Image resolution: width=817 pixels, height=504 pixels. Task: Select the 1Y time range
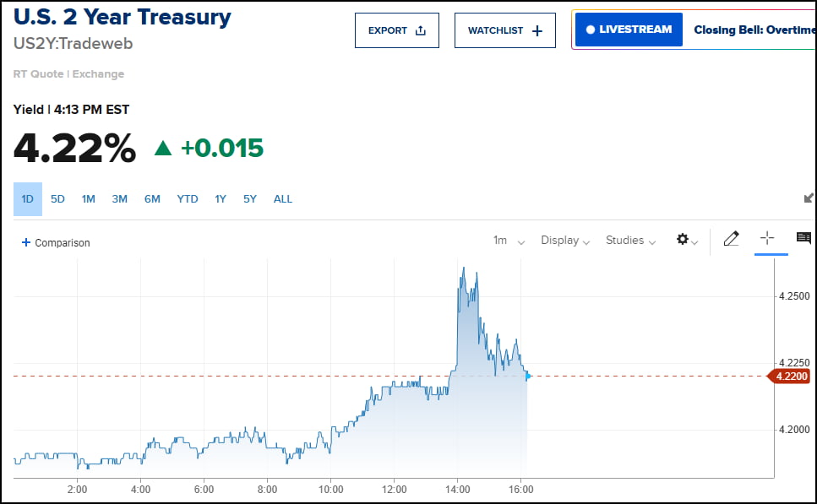pyautogui.click(x=221, y=199)
